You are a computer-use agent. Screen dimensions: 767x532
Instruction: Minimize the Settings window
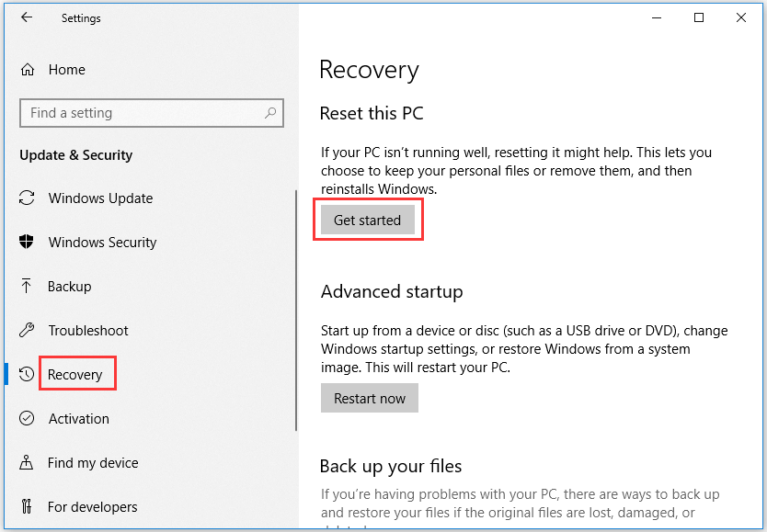657,18
